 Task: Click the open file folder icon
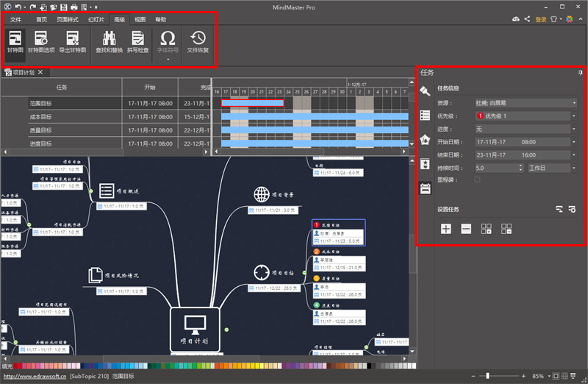[54, 7]
